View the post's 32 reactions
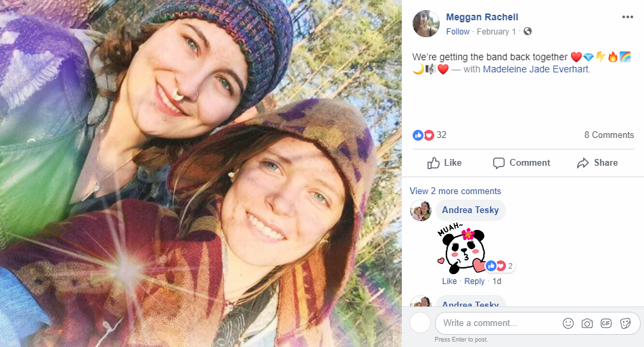This screenshot has width=644, height=347. point(430,135)
